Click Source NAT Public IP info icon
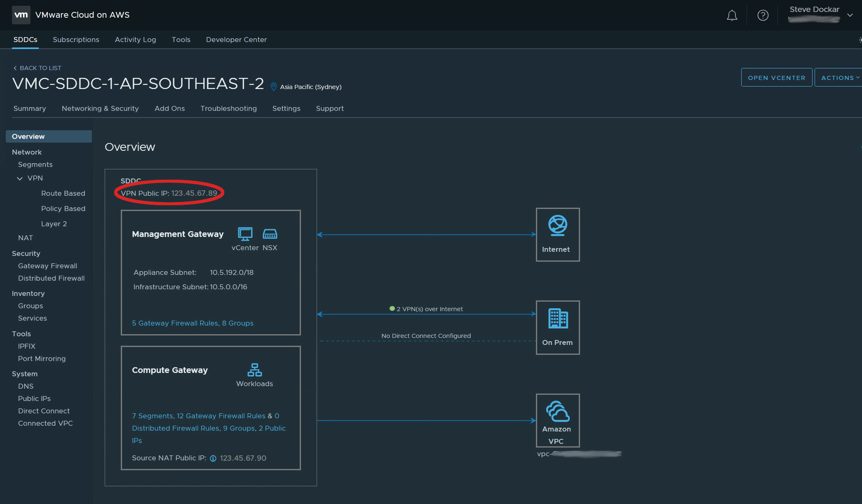This screenshot has width=862, height=504. 213,458
